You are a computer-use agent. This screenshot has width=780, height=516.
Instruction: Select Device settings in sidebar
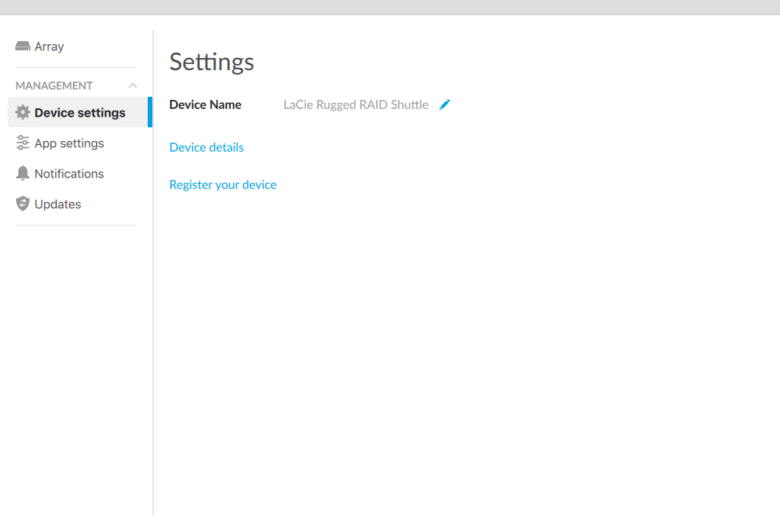[x=80, y=112]
